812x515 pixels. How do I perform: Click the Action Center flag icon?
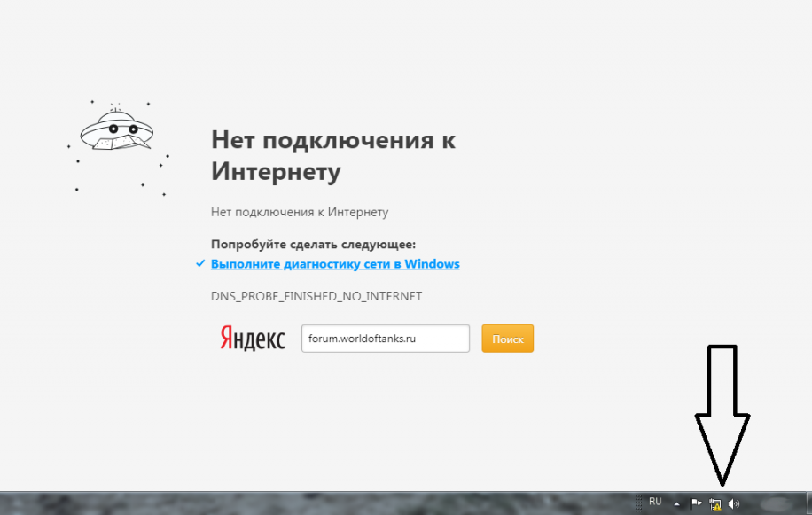pyautogui.click(x=694, y=503)
